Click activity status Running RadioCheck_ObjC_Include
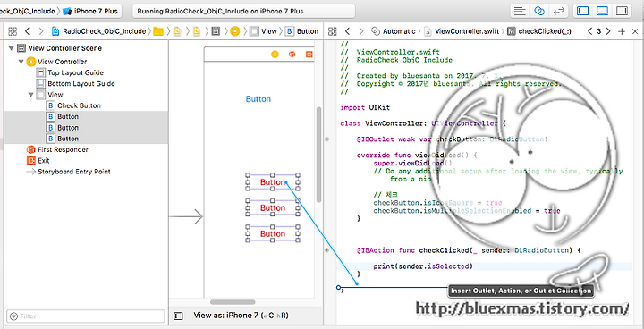Screen dimensions: 644x329 [x=244, y=11]
